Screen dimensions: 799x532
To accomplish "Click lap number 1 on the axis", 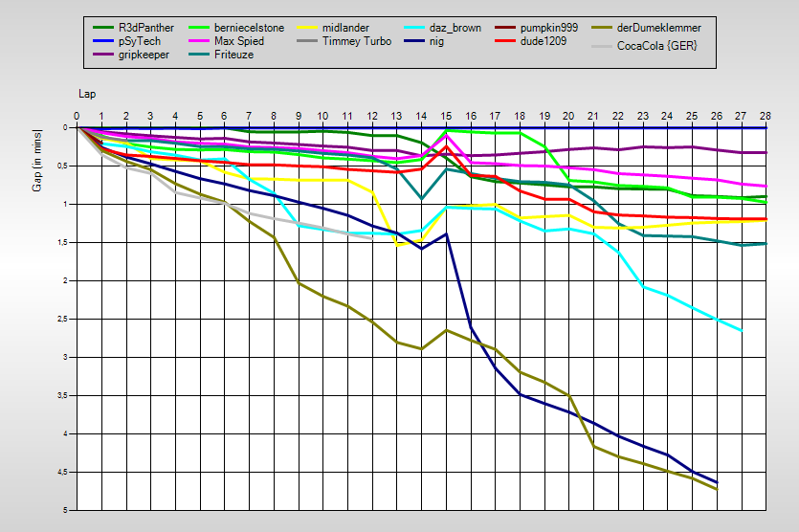I will click(101, 116).
